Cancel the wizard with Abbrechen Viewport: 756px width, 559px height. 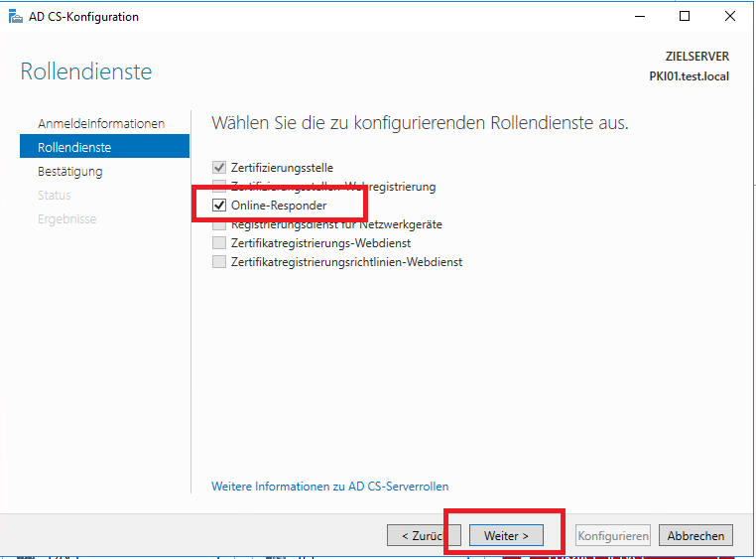click(695, 536)
